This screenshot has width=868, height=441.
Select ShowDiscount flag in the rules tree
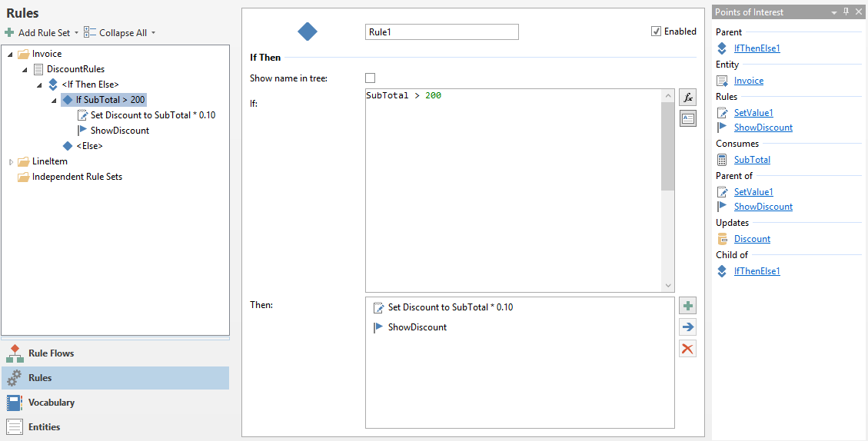click(x=119, y=131)
